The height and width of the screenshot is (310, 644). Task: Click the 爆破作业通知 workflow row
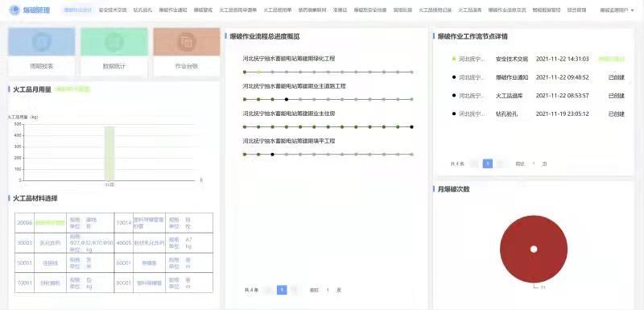(538, 77)
